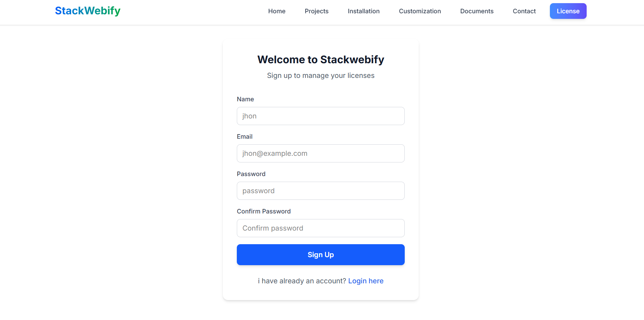Viewport: 644px width, 320px height.
Task: Select Documents in the navigation bar
Action: (x=476, y=11)
